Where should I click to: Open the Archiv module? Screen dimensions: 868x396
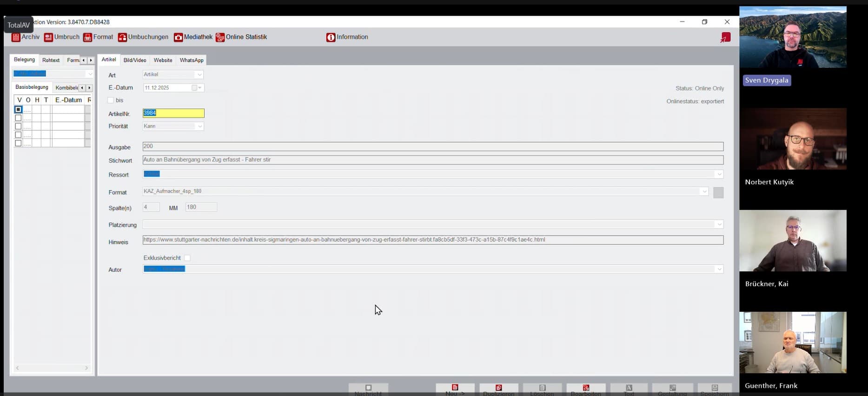[x=26, y=37]
